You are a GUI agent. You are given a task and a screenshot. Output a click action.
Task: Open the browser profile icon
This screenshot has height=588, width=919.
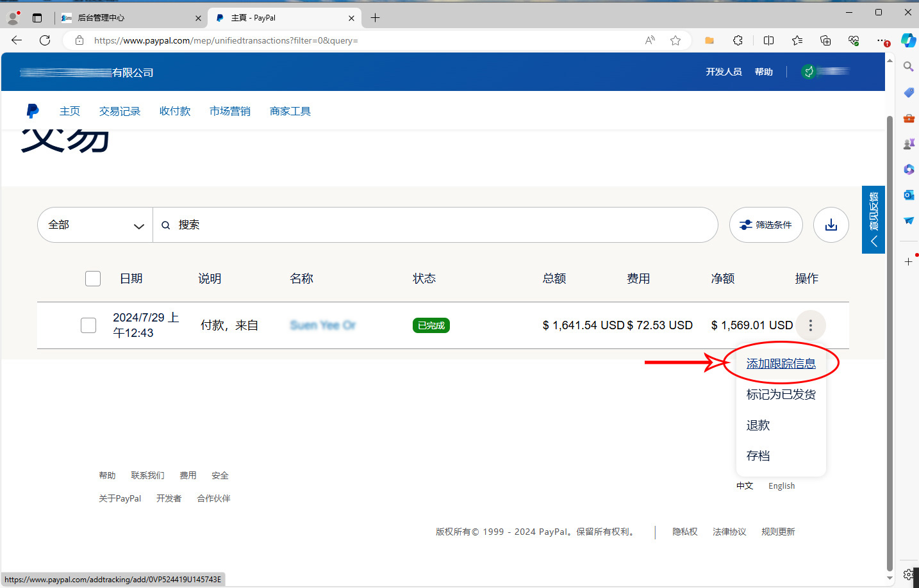[x=13, y=18]
